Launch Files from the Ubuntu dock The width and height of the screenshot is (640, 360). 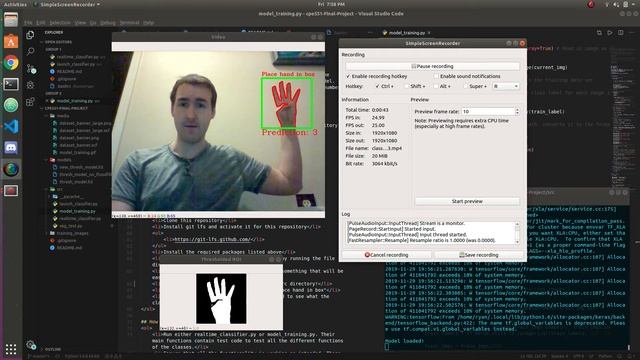11,20
